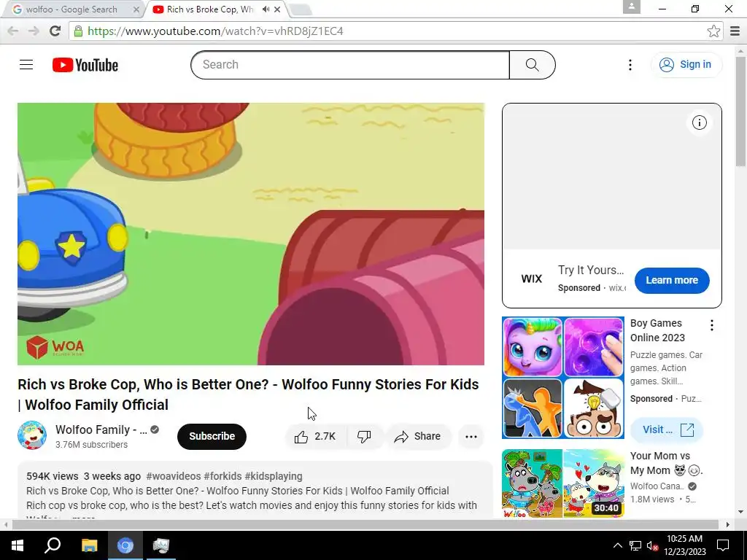The width and height of the screenshot is (747, 560).
Task: Click the horizontal page scrollbar
Action: tap(367, 524)
